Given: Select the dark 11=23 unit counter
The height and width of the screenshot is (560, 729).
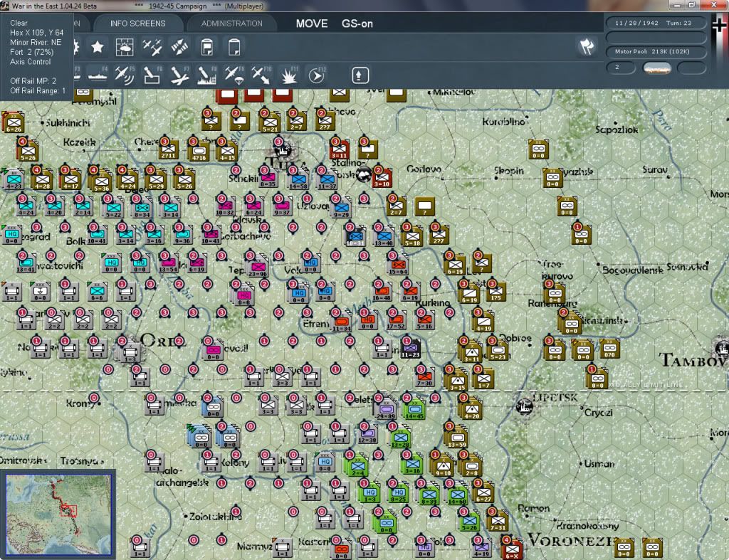Looking at the screenshot, I should [411, 349].
